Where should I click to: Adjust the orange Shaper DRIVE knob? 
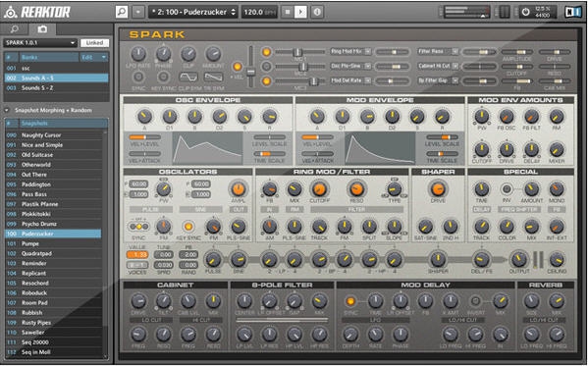point(438,188)
